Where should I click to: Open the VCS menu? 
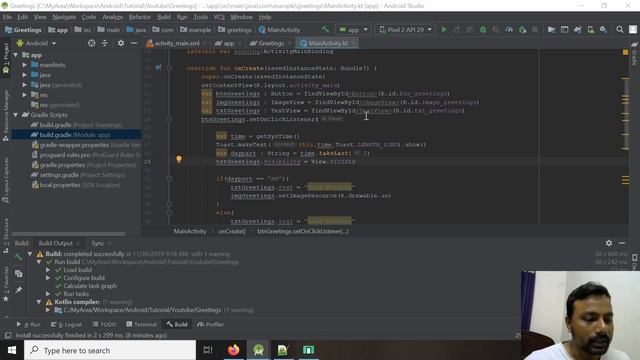(219, 17)
